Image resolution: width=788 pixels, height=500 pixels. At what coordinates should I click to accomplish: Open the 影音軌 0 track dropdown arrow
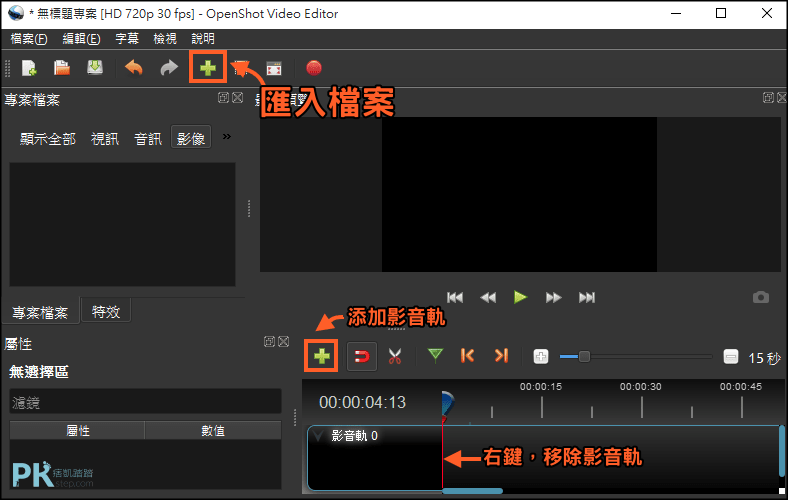[318, 435]
